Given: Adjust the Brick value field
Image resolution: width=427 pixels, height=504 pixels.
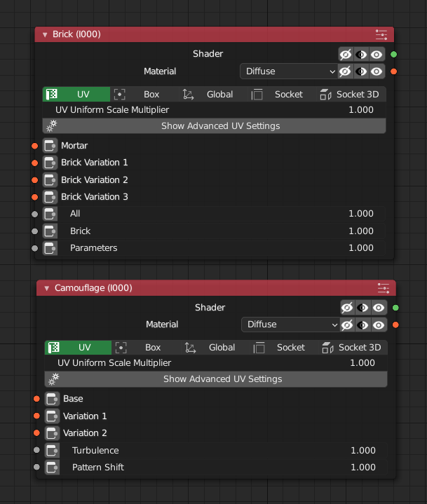Looking at the screenshot, I should tap(222, 231).
